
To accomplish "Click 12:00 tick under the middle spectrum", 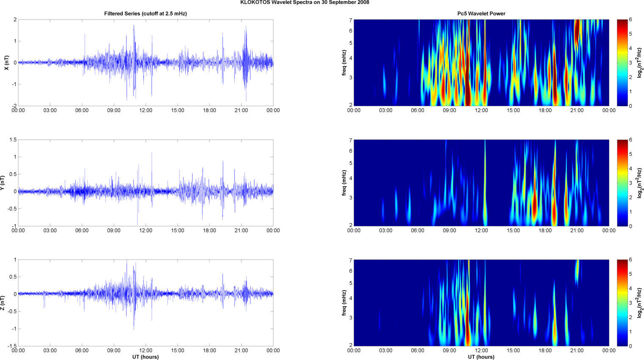I will click(x=481, y=231).
